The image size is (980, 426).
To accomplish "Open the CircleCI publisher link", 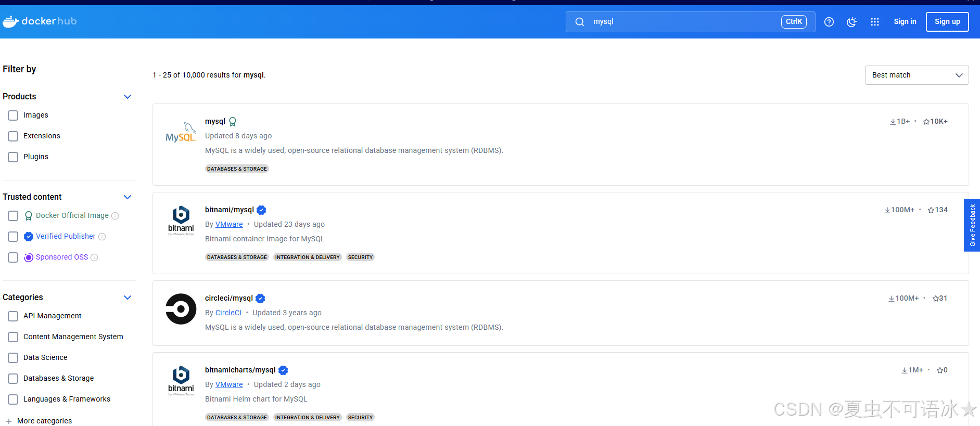I will point(228,313).
